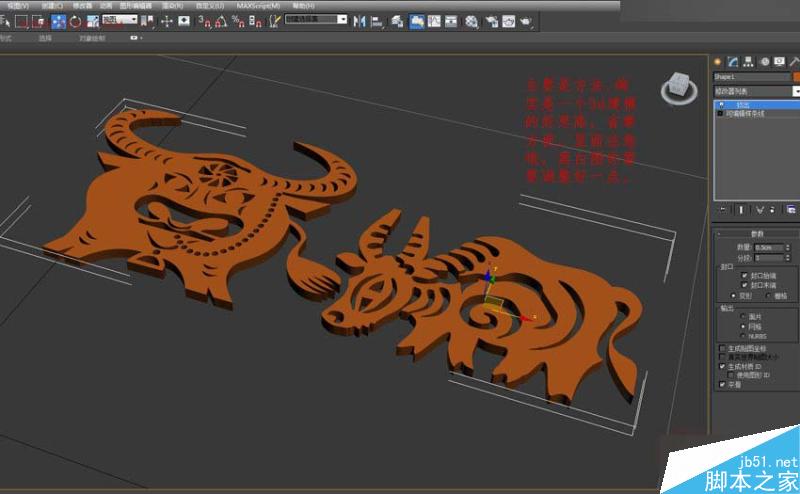Open the Render Setup icon

489,21
